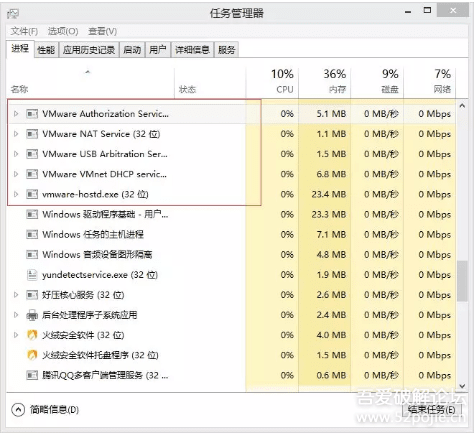Viewport: 476px width, 434px height.
Task: Click the Windows 任务的主机进程 icon
Action: (32, 235)
